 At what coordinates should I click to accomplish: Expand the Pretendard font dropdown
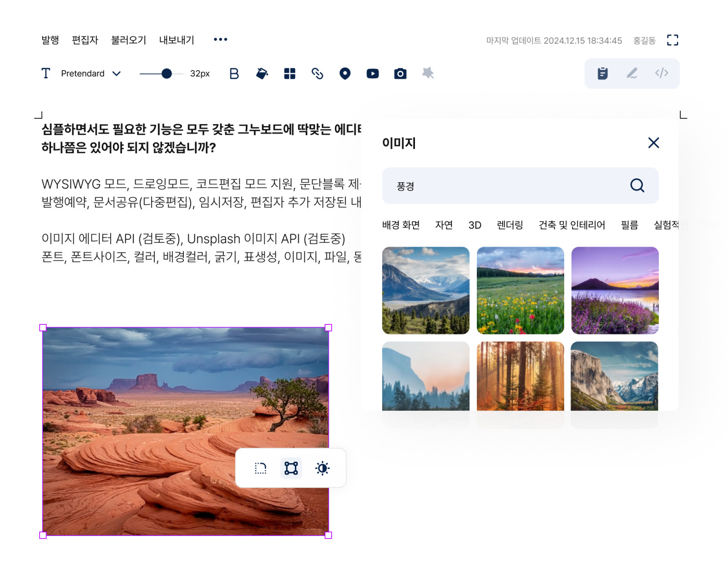coord(116,74)
